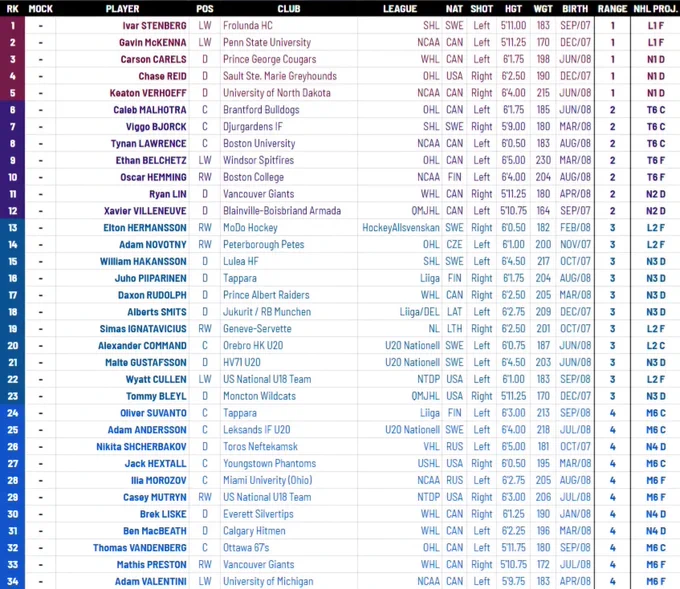The height and width of the screenshot is (589, 680).
Task: Select player name Wyatt CULLEN
Action: pos(156,380)
